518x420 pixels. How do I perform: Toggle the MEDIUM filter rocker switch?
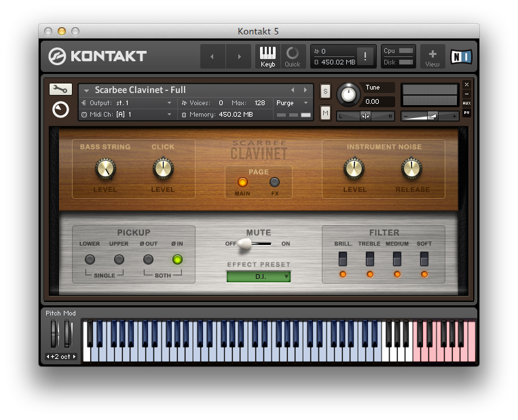[x=397, y=259]
